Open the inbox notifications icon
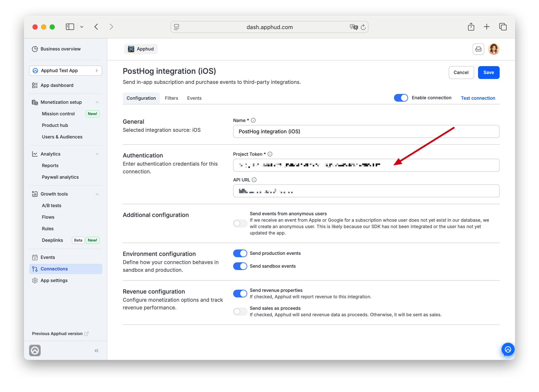 click(x=478, y=49)
